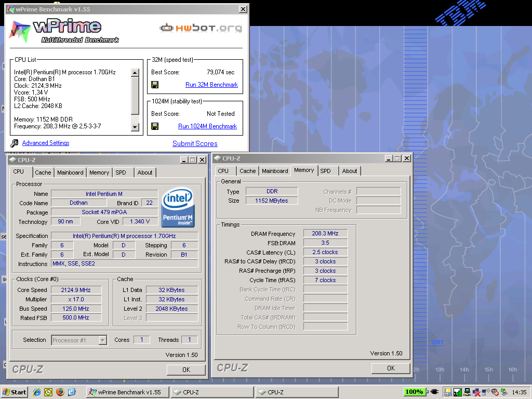Click OK in the left CPU-Z window
The height and width of the screenshot is (399, 532).
pyautogui.click(x=187, y=370)
